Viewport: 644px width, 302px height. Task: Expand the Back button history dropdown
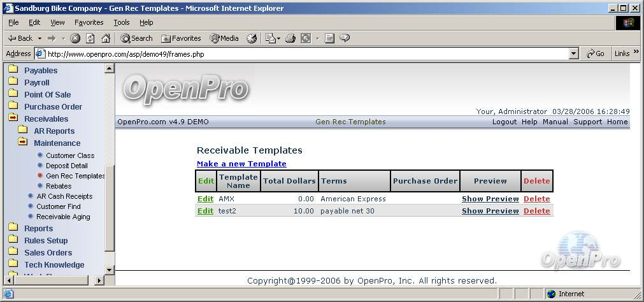[x=39, y=38]
